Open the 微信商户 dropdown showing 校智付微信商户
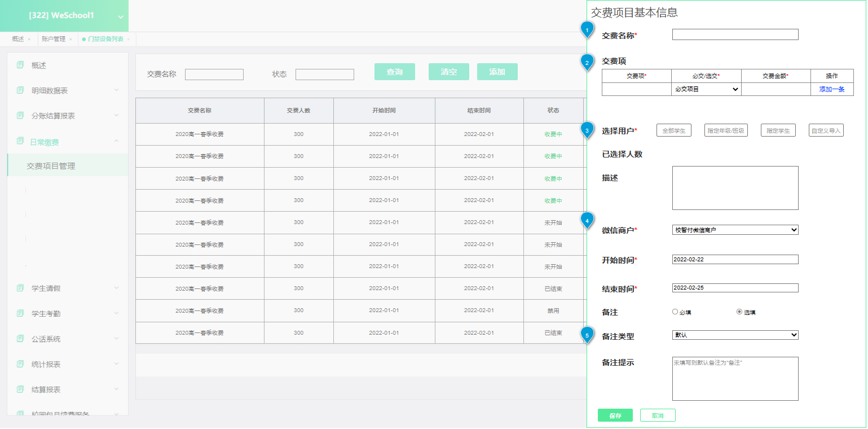The height and width of the screenshot is (429, 868). pyautogui.click(x=735, y=230)
